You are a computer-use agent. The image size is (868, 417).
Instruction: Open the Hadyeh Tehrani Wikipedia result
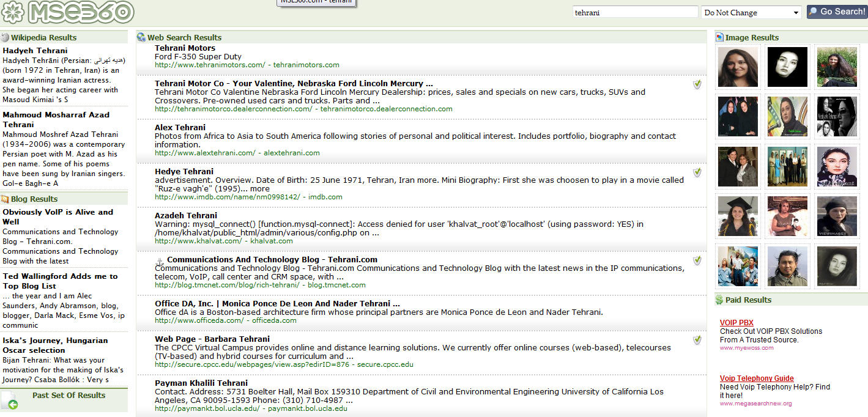coord(35,51)
